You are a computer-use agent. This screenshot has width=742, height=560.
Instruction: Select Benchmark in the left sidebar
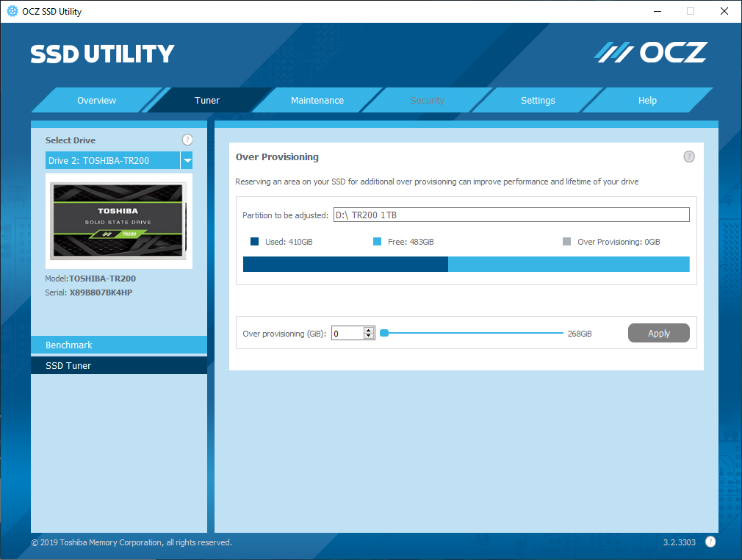point(119,345)
